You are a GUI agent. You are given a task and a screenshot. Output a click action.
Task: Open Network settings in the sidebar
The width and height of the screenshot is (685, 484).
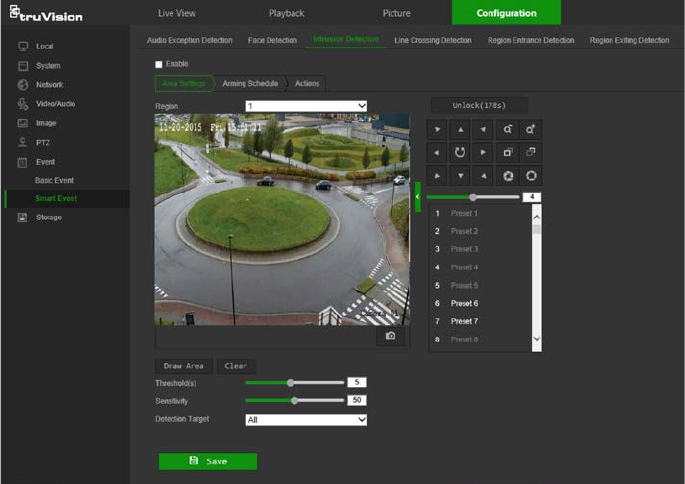[49, 85]
